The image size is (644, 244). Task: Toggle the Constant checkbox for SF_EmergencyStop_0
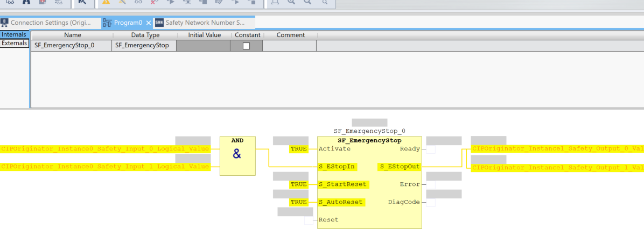(x=247, y=46)
